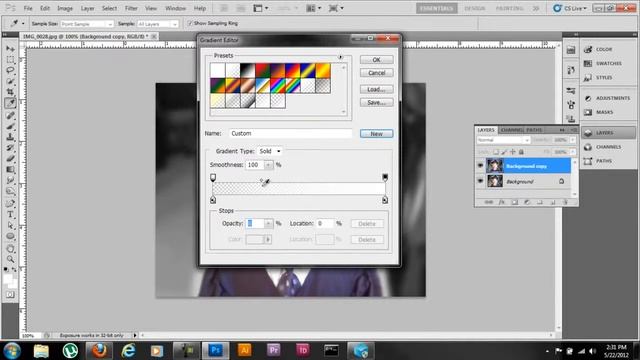Screen dimensions: 640x360
Task: Click the Save... button
Action: 376,102
